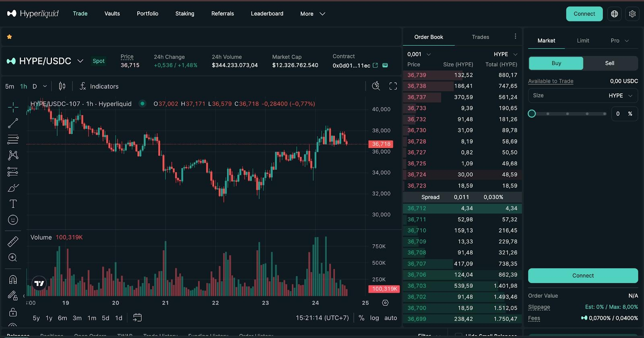Select the forecasting position tool

(13, 172)
